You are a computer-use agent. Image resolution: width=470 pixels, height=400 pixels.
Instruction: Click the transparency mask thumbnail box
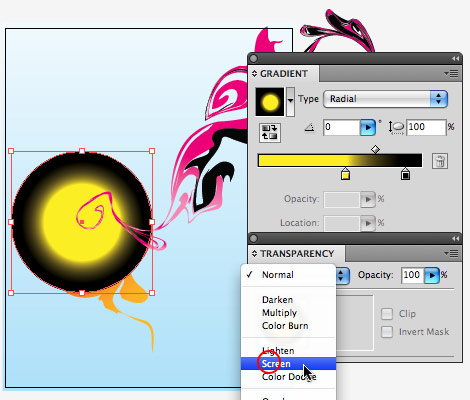click(355, 323)
